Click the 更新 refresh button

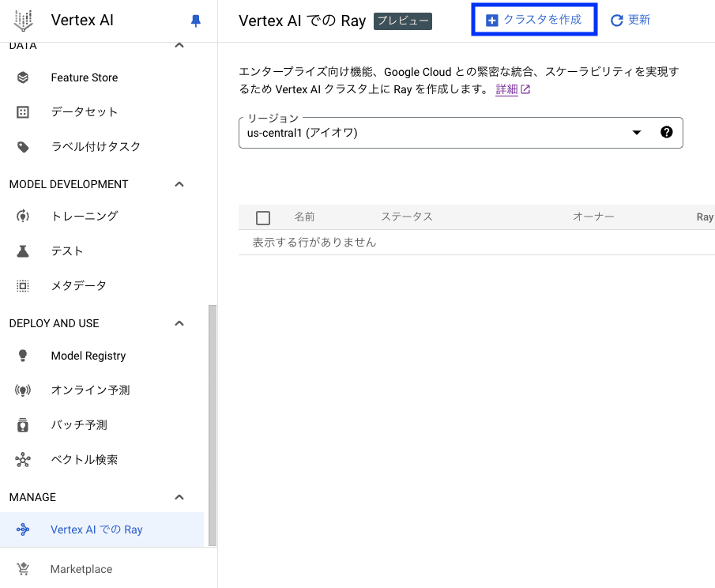tap(630, 20)
